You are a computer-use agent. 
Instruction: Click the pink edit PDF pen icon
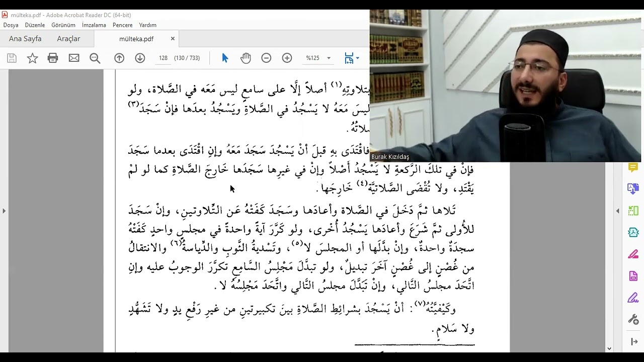pyautogui.click(x=633, y=254)
